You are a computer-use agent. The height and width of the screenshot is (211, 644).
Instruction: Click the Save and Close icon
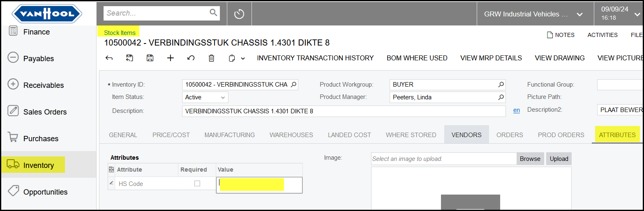[129, 58]
